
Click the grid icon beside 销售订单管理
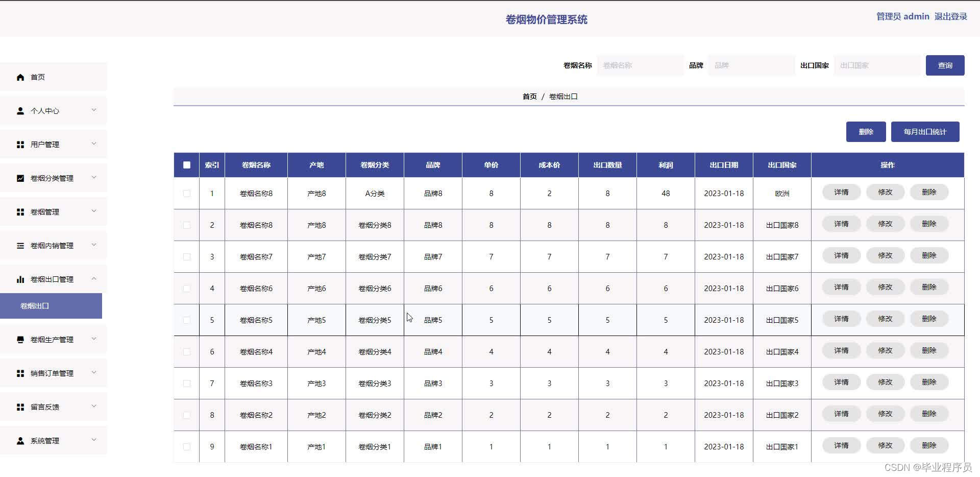point(20,373)
